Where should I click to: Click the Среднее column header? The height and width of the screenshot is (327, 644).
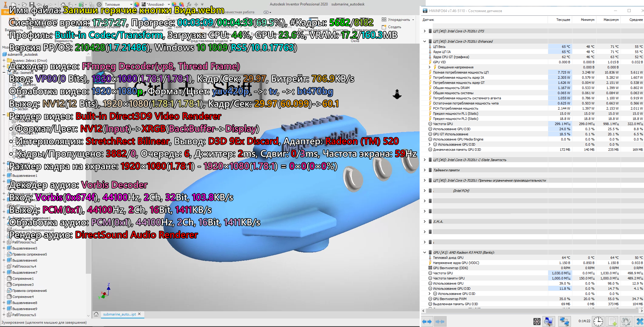pos(636,20)
